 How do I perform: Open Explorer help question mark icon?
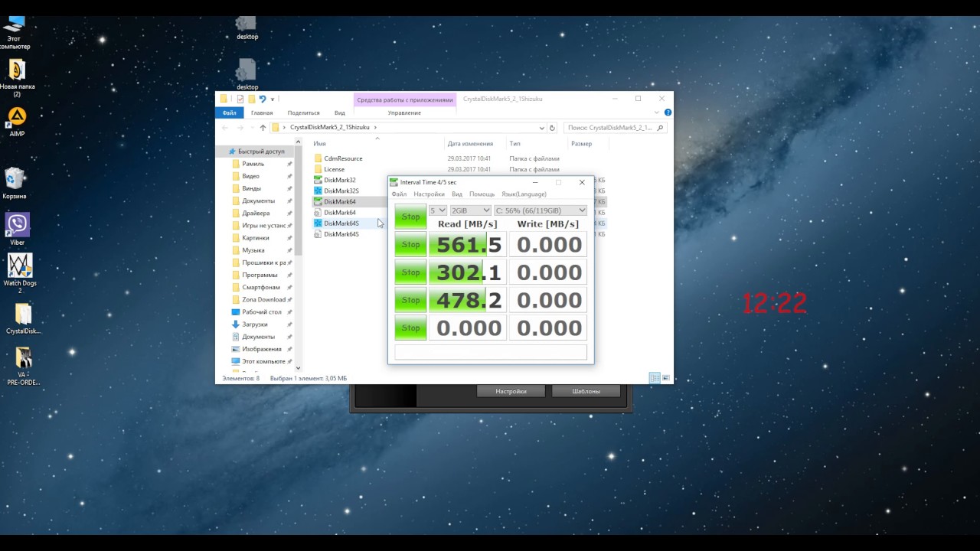coord(667,112)
